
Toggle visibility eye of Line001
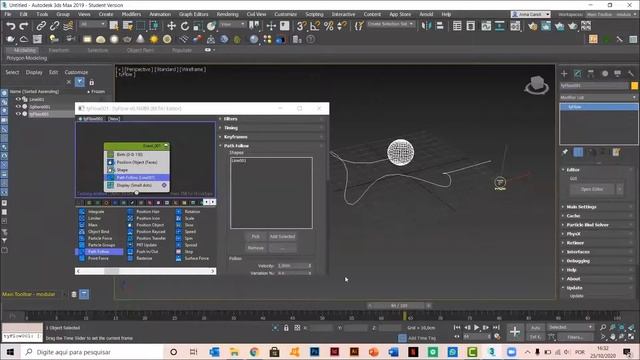coord(18,99)
